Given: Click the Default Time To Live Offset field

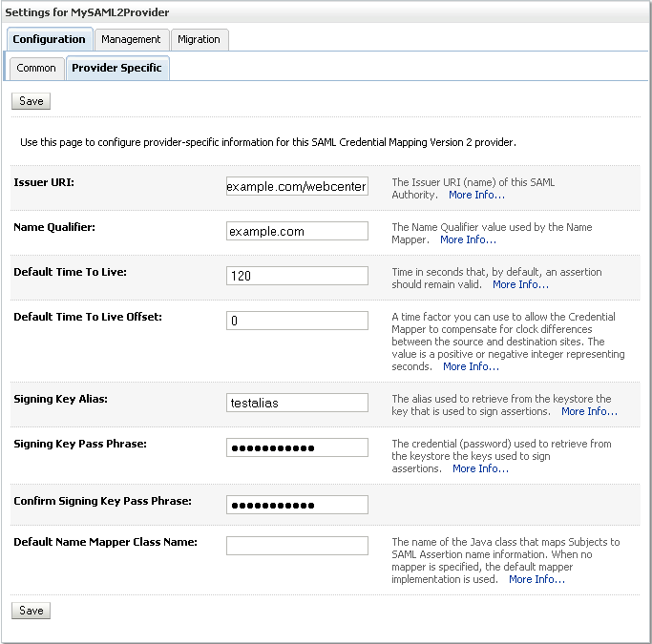Looking at the screenshot, I should click(297, 321).
